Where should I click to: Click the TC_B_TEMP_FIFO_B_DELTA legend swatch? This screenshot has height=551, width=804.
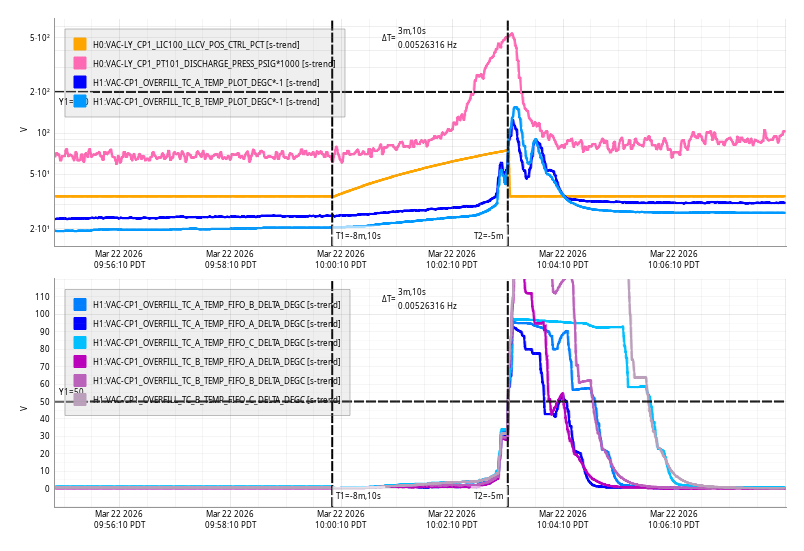[80, 380]
